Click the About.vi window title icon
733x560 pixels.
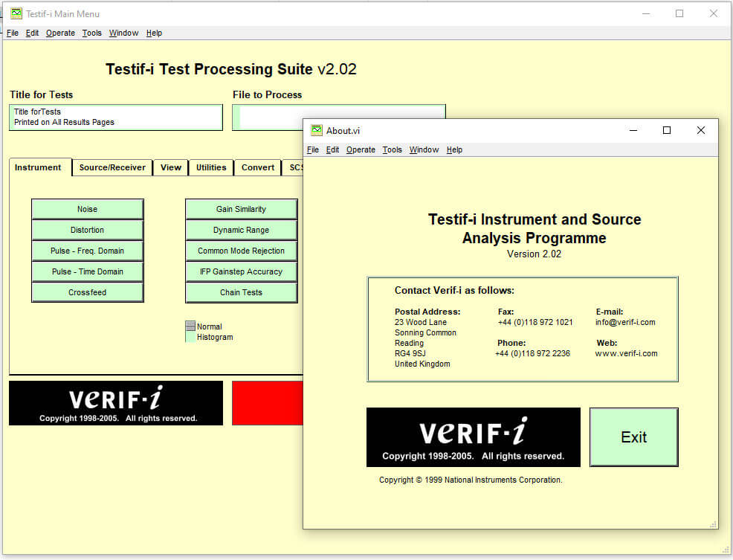point(317,130)
